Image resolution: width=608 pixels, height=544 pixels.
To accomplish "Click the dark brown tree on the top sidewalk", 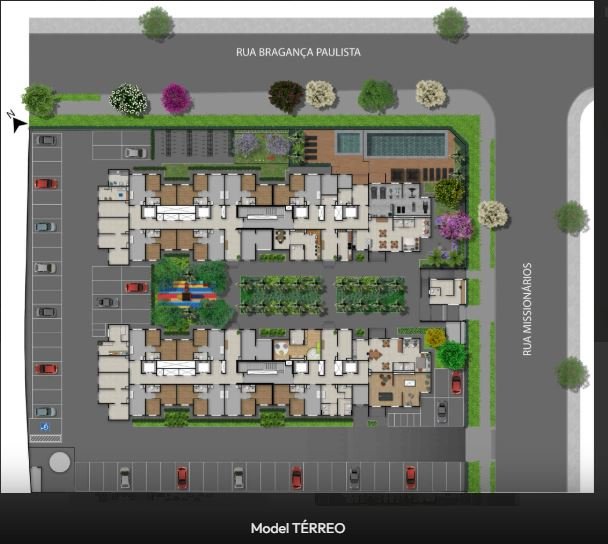I will pos(285,96).
